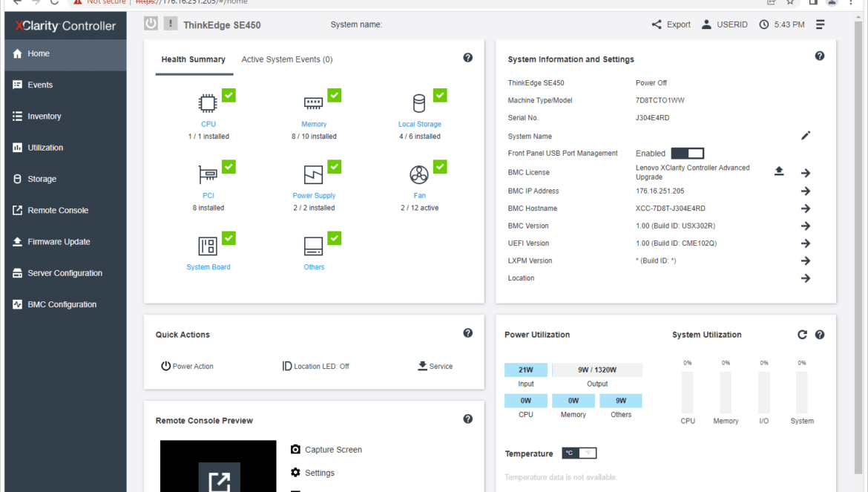Open the hamburger menu at top right
Image resolution: width=868 pixels, height=492 pixels.
(x=821, y=24)
